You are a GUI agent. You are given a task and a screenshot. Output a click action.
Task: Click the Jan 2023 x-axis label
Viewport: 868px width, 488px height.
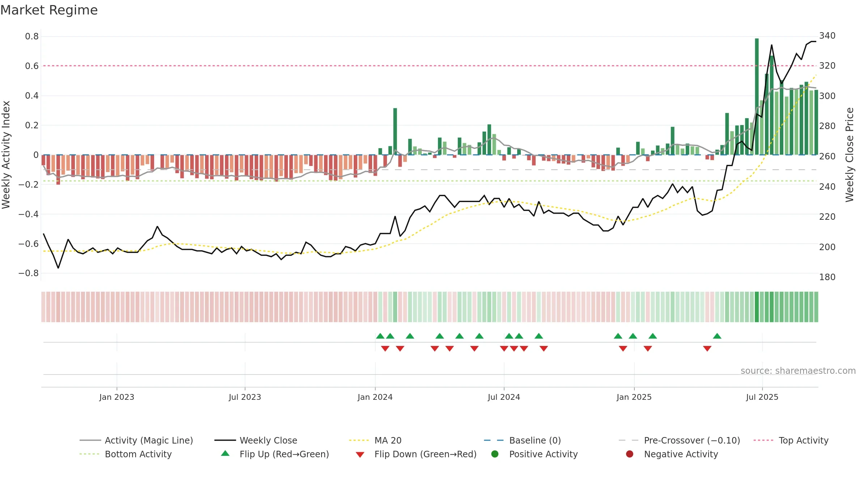(x=117, y=397)
